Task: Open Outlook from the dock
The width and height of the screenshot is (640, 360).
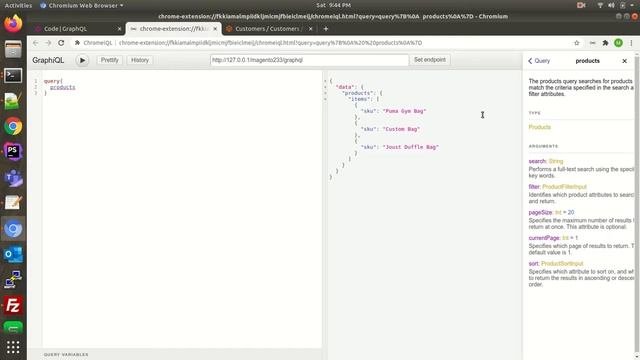Action: point(13,254)
